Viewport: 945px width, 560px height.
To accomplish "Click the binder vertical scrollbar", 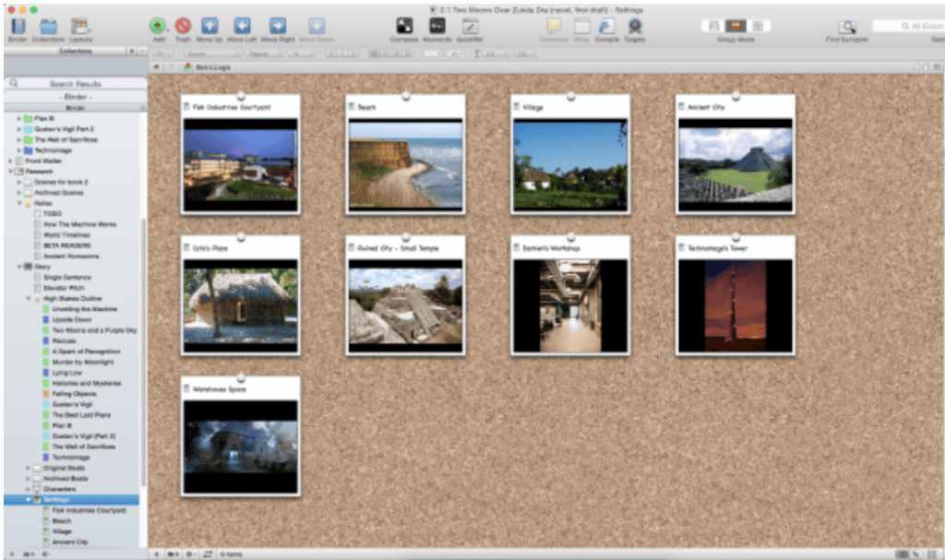I will point(143,352).
